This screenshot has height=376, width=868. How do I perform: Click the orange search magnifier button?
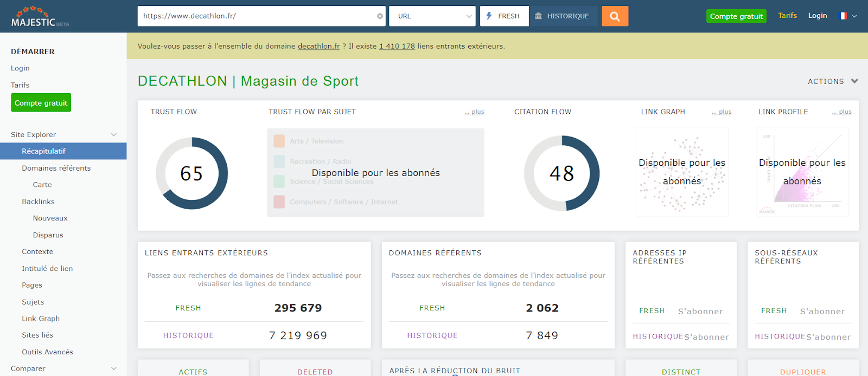615,16
